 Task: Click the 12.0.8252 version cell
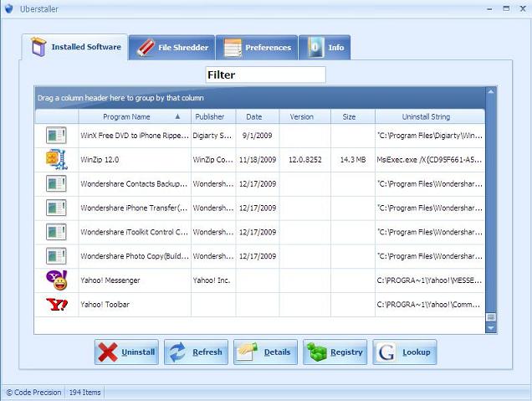pos(305,160)
